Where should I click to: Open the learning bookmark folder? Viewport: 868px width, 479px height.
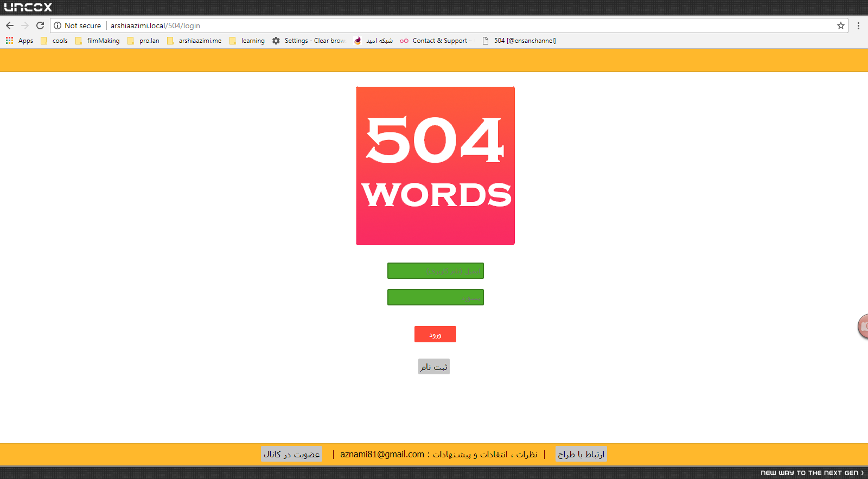(x=247, y=41)
